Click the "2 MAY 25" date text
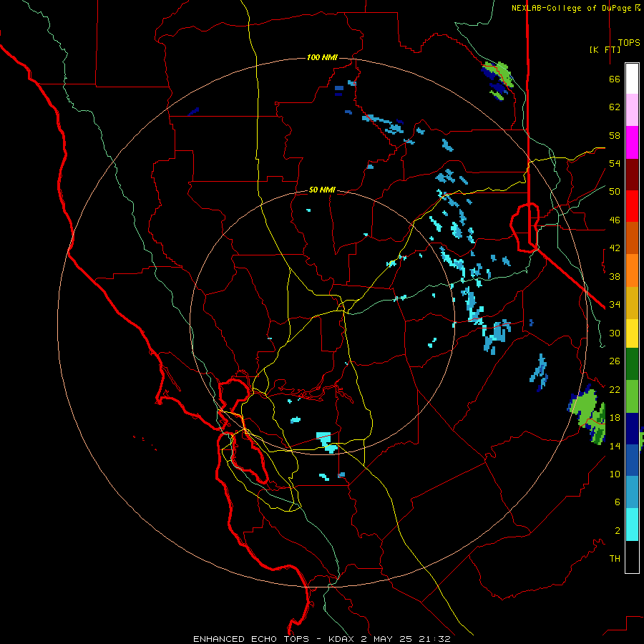 [388, 639]
